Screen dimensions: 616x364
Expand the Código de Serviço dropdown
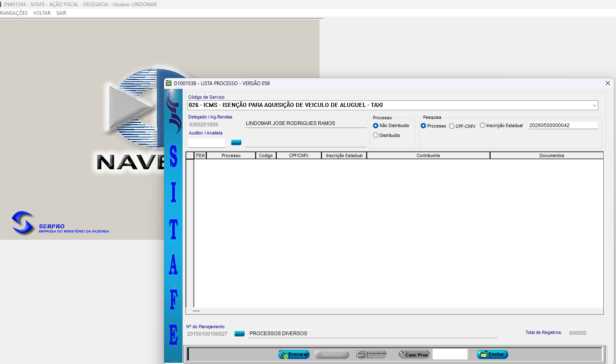click(x=594, y=105)
